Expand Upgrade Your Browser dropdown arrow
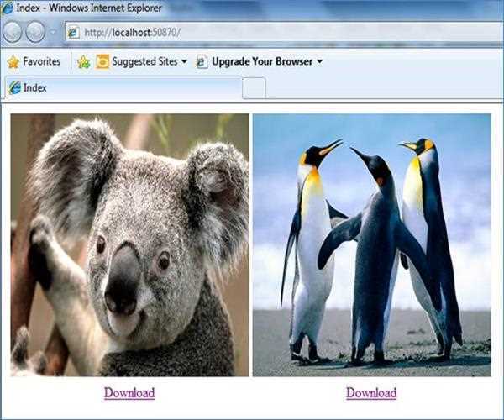504x420 pixels. (x=319, y=61)
